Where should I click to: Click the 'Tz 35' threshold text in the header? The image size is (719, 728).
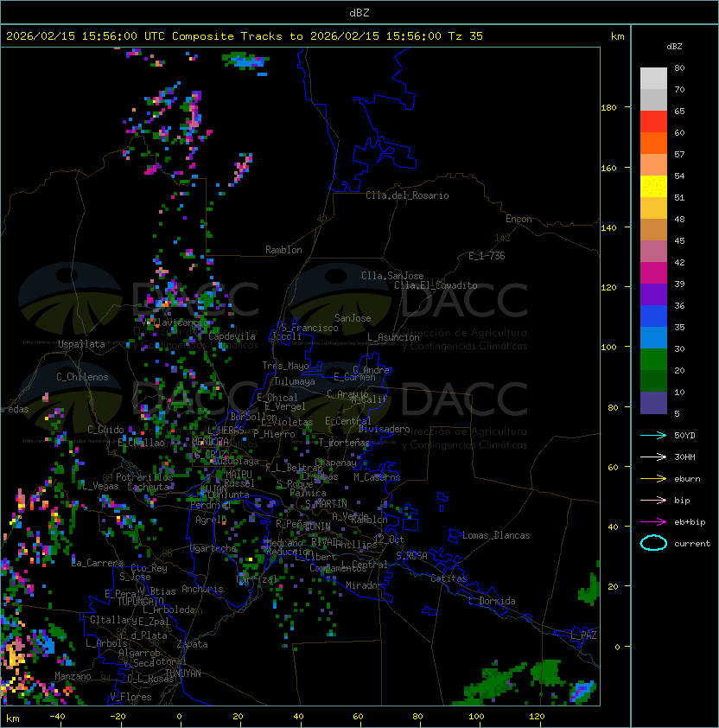(x=466, y=36)
